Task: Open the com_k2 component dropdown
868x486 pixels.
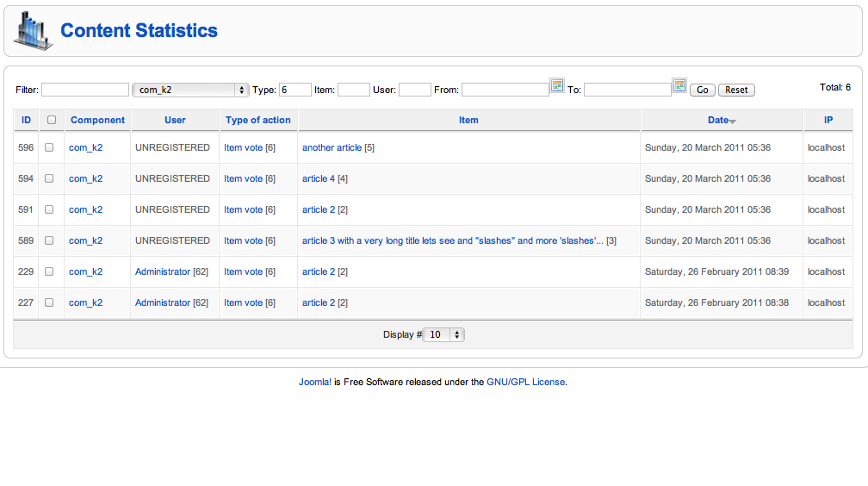Action: (189, 90)
